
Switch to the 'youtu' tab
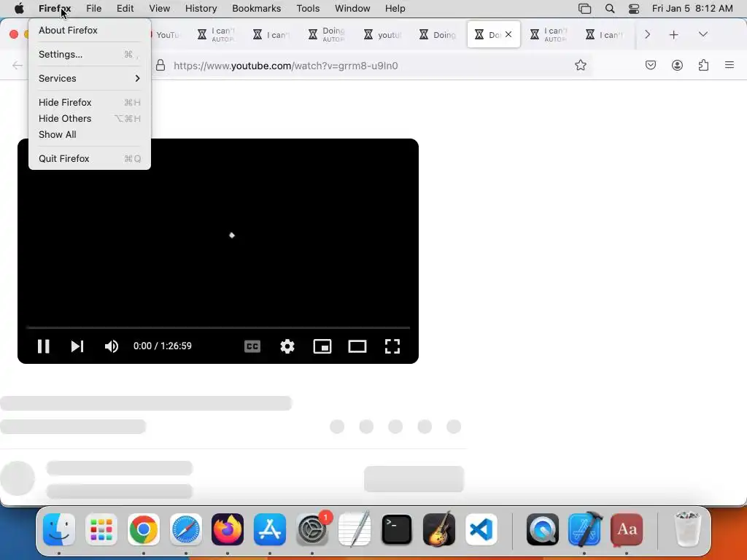(382, 35)
